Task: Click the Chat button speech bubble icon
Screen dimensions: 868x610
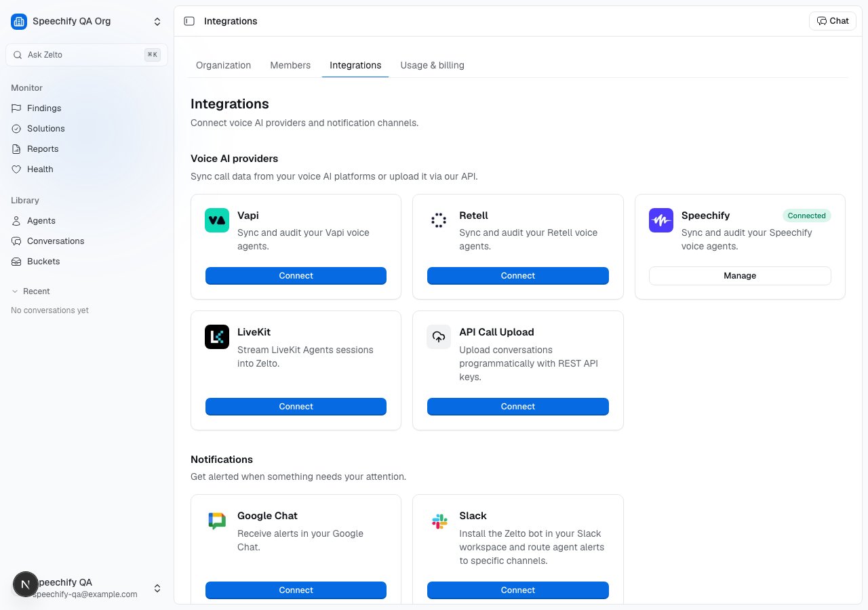Action: click(821, 21)
